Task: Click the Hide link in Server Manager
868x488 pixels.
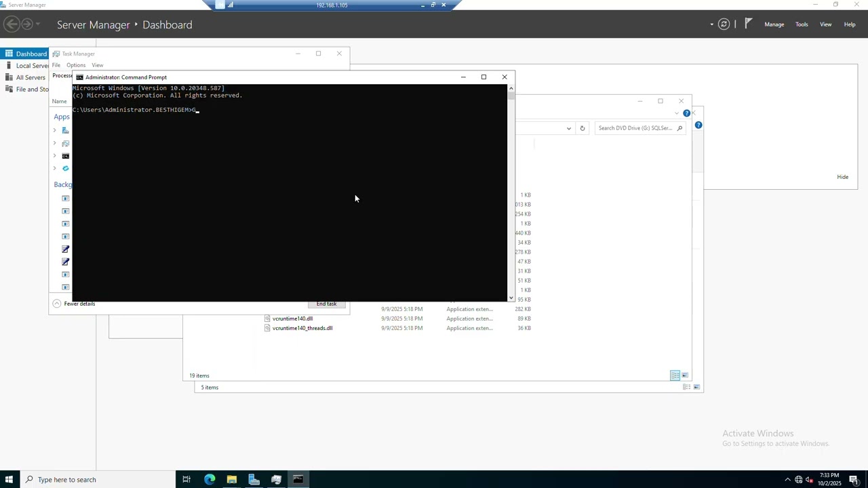Action: click(x=842, y=177)
